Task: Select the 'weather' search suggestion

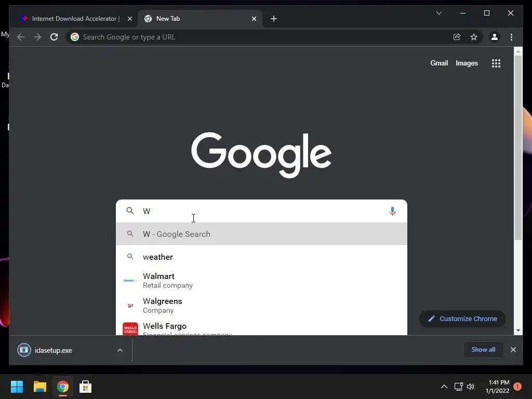Action: pyautogui.click(x=262, y=257)
